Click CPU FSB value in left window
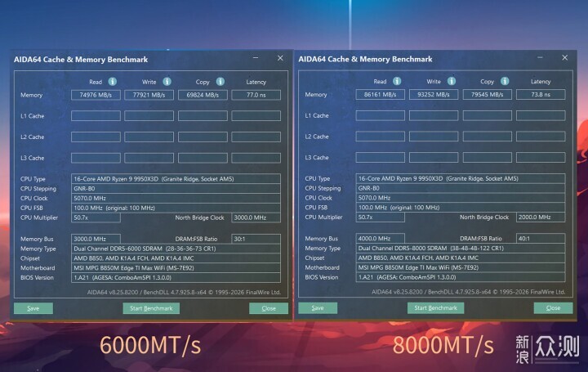The height and width of the screenshot is (372, 588). [x=176, y=208]
